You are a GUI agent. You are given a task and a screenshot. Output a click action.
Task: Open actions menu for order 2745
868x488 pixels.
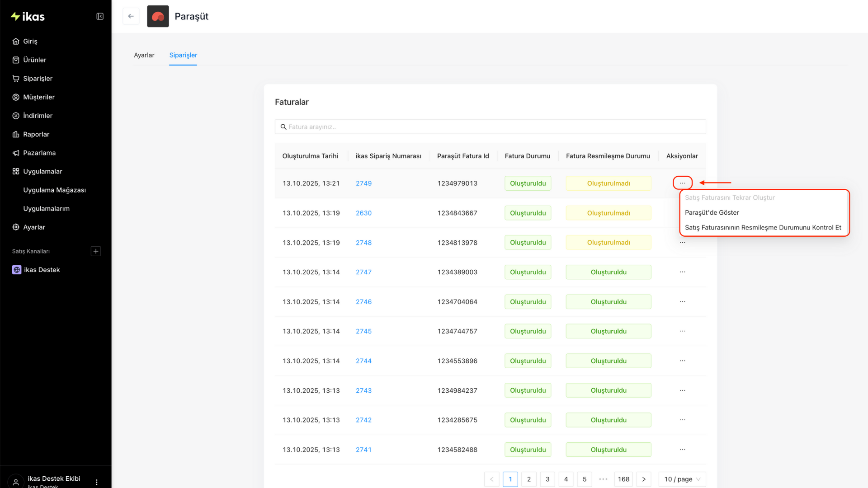682,331
